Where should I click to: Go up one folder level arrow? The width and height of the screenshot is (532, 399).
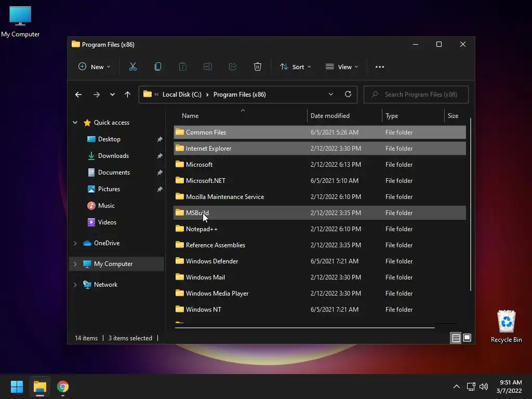(x=128, y=95)
